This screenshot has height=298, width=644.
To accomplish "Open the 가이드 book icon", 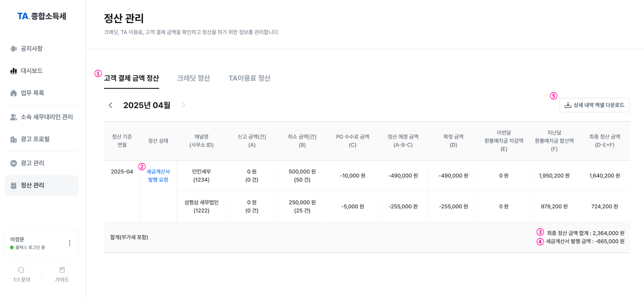I will (x=62, y=270).
